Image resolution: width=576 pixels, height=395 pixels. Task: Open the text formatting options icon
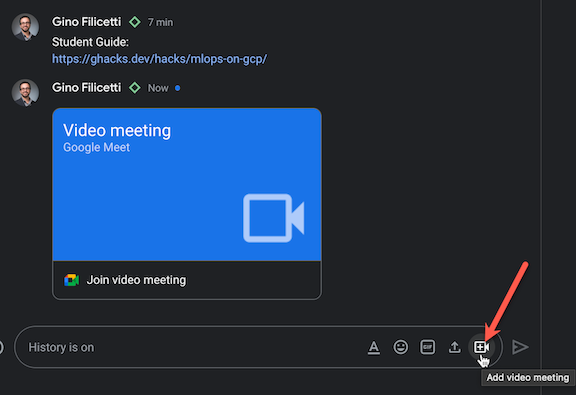pos(374,347)
